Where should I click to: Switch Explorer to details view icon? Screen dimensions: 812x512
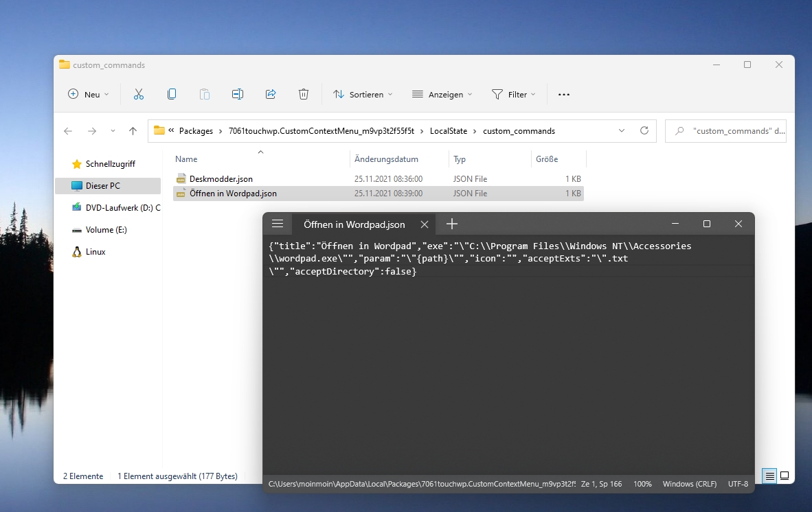coord(770,476)
